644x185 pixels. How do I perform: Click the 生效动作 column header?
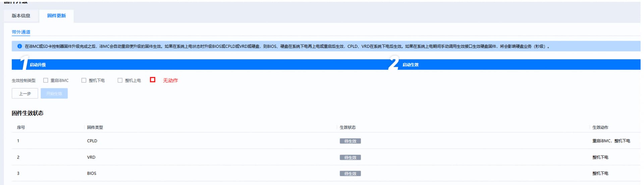(x=600, y=127)
